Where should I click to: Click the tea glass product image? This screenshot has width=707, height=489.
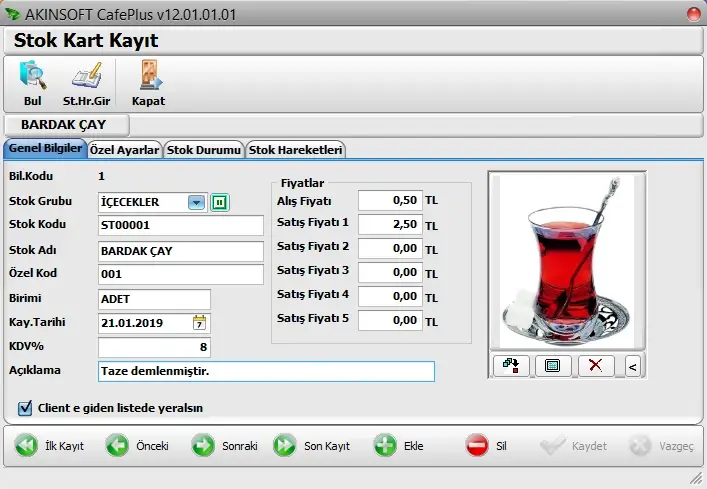click(x=567, y=260)
